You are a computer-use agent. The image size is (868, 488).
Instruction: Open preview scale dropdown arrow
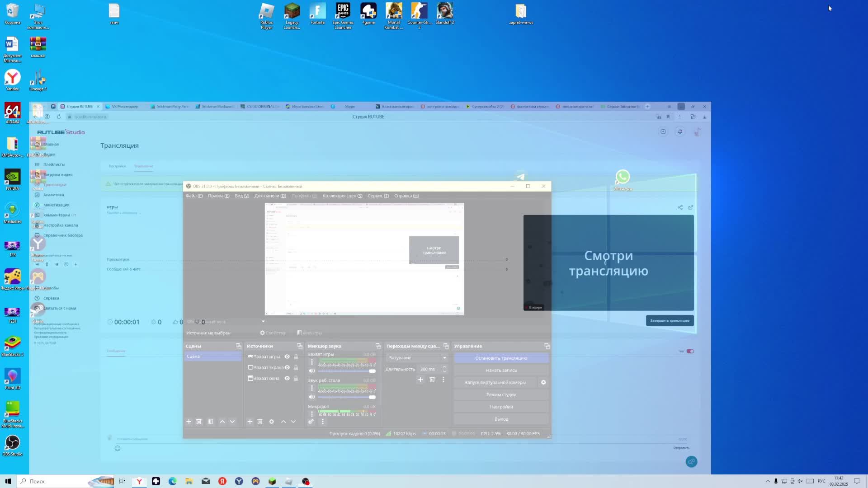click(263, 322)
